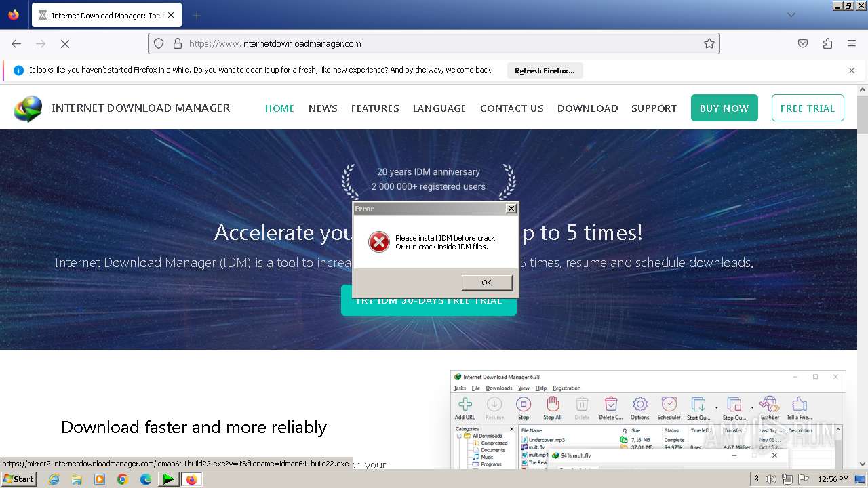Open a new tab with the plus button

click(x=196, y=15)
